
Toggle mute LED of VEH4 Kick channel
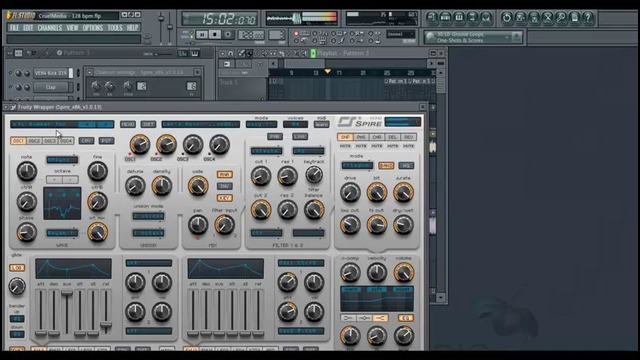(11, 73)
